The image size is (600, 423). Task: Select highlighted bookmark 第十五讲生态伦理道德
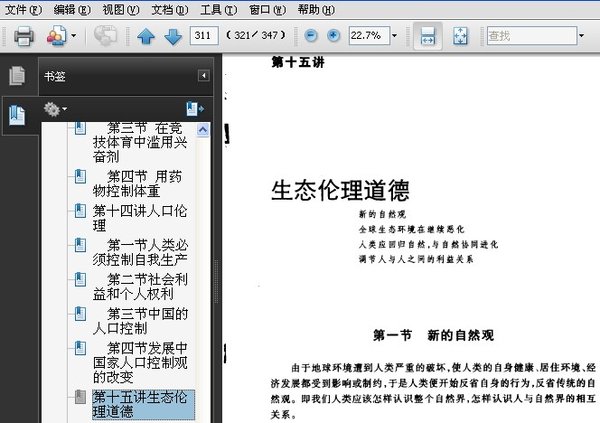point(143,404)
